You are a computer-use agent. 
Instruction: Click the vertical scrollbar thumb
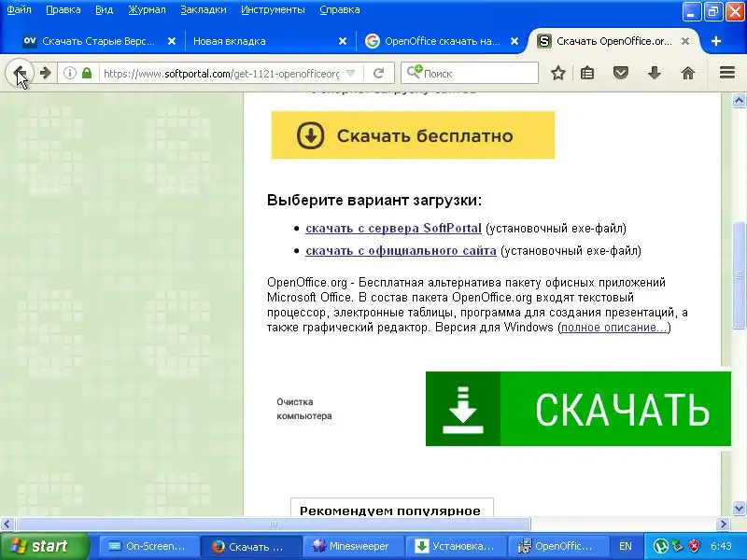point(739,275)
